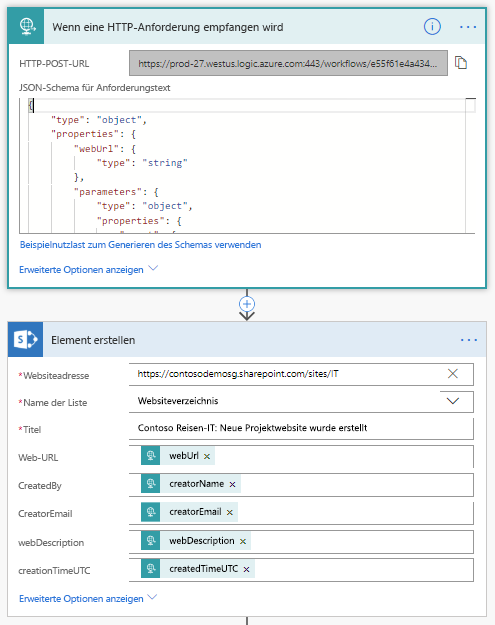The height and width of the screenshot is (625, 495).
Task: Click the HTTP-POST-URL field
Action: (x=288, y=63)
